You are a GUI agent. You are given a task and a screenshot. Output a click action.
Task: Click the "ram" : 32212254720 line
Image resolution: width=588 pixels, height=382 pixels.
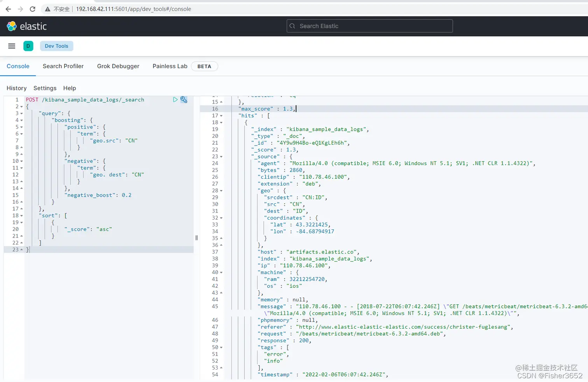click(x=296, y=279)
